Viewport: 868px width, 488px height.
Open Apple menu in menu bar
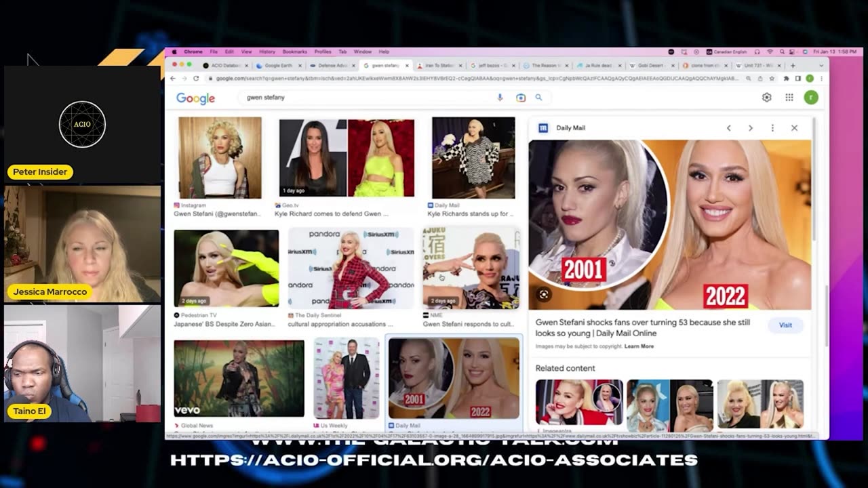point(174,52)
